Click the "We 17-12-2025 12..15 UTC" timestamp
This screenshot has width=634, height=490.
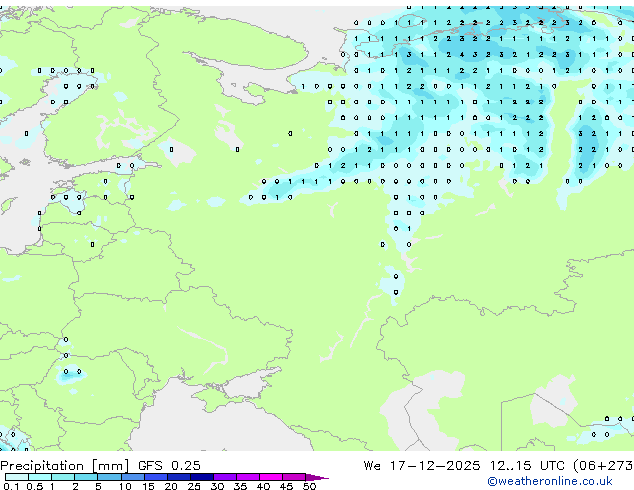pos(464,466)
